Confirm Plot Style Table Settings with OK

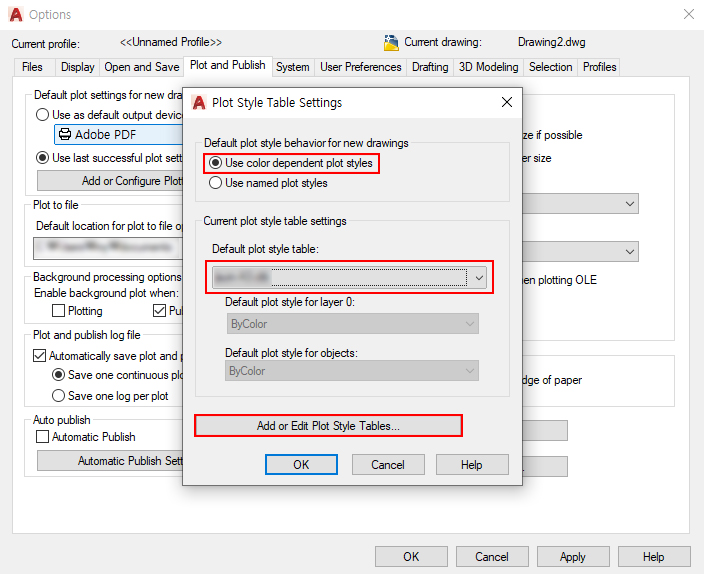click(301, 464)
